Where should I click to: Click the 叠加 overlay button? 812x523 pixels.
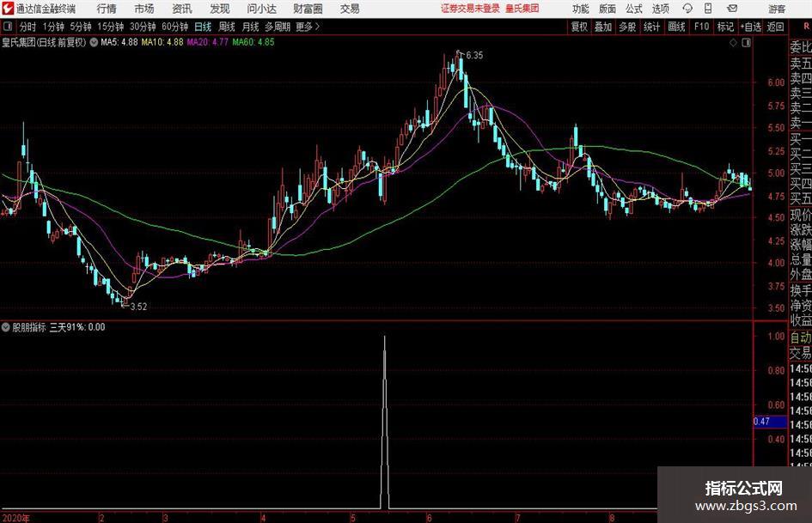point(603,27)
